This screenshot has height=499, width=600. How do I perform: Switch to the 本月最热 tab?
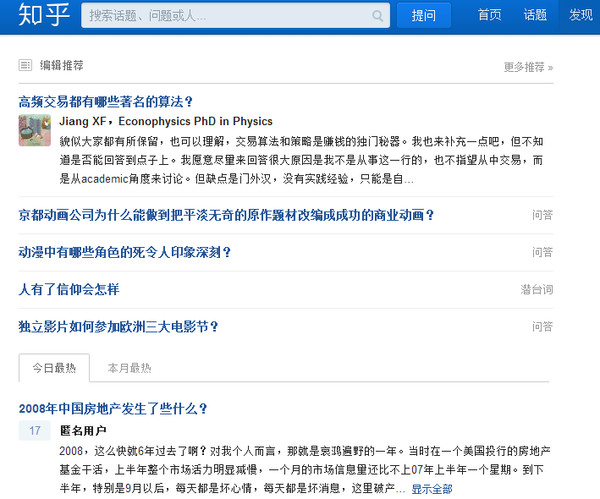coord(129,368)
